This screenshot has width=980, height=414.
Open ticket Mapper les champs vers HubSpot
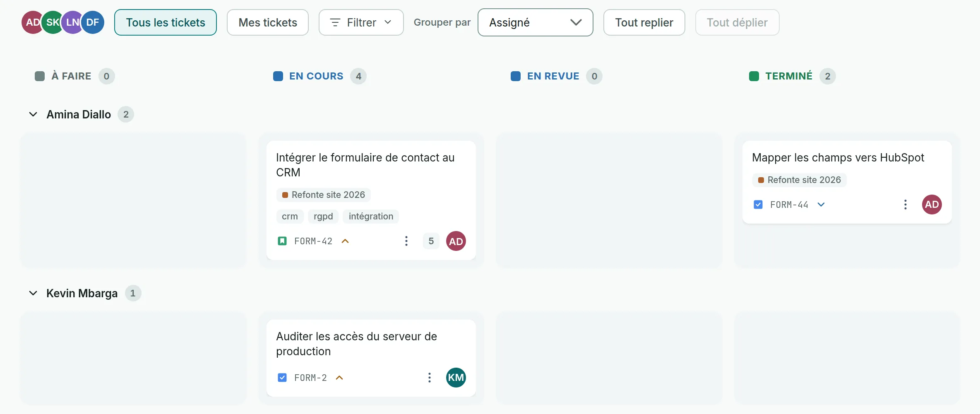(x=838, y=157)
